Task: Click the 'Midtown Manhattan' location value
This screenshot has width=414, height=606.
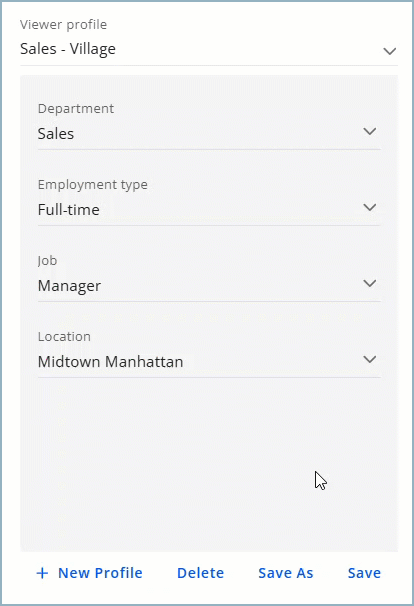Action: [111, 362]
